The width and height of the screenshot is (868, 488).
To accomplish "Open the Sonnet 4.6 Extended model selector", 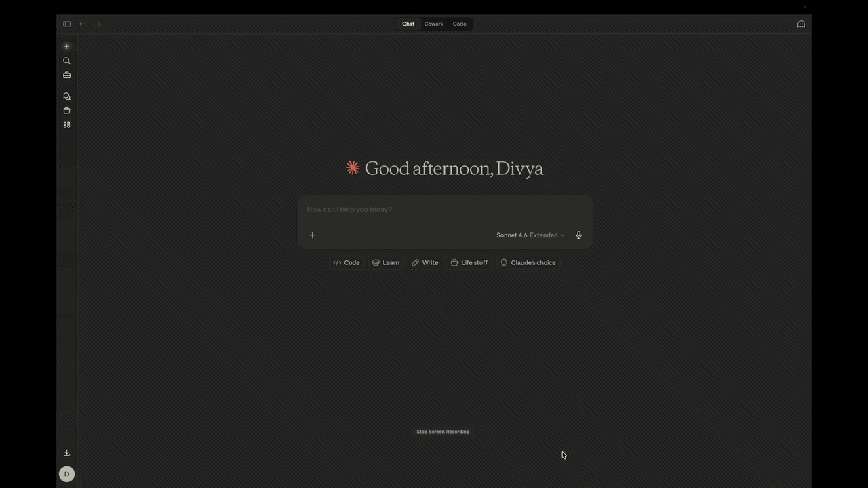I will pos(530,235).
